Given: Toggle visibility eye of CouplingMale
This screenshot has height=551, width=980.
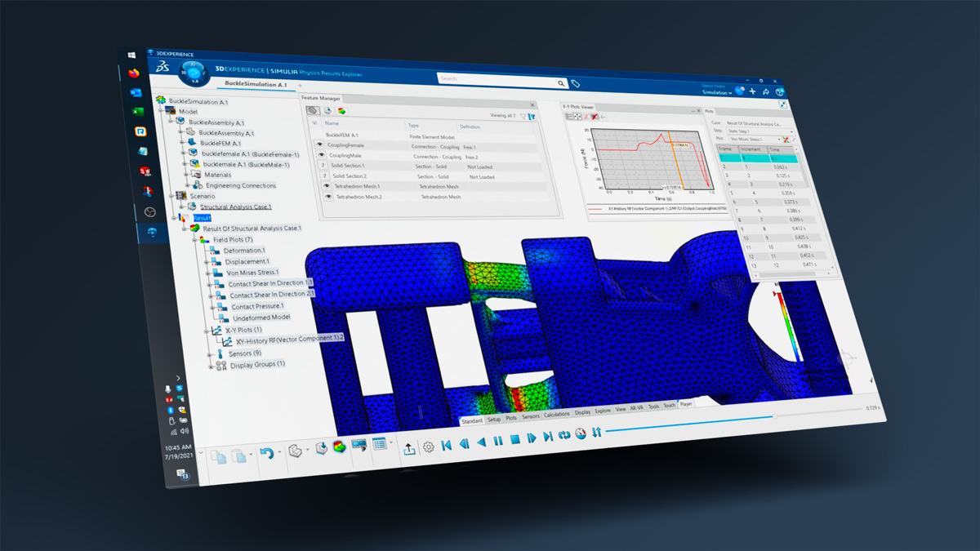Looking at the screenshot, I should pyautogui.click(x=322, y=155).
